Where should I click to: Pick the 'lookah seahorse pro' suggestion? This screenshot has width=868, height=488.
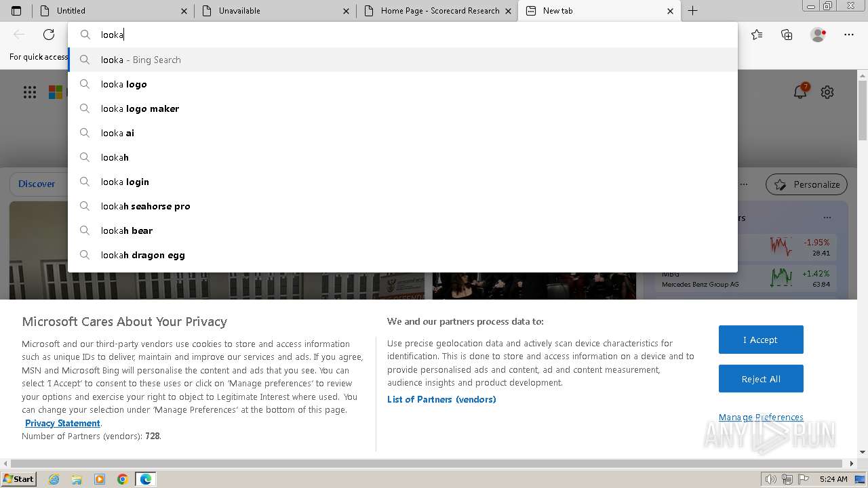[403, 206]
